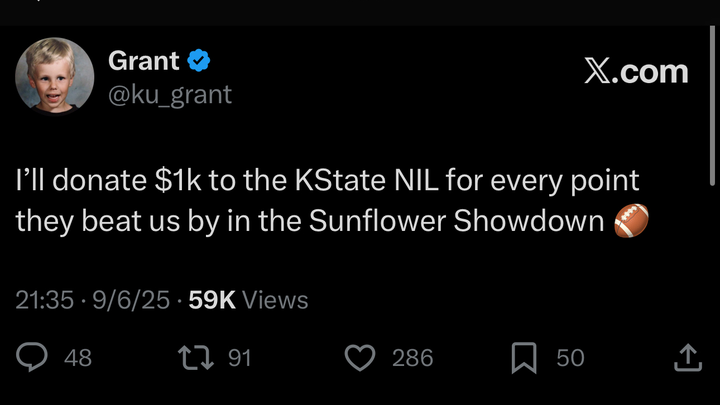Click the 59K Views count
The width and height of the screenshot is (720, 405).
click(248, 300)
